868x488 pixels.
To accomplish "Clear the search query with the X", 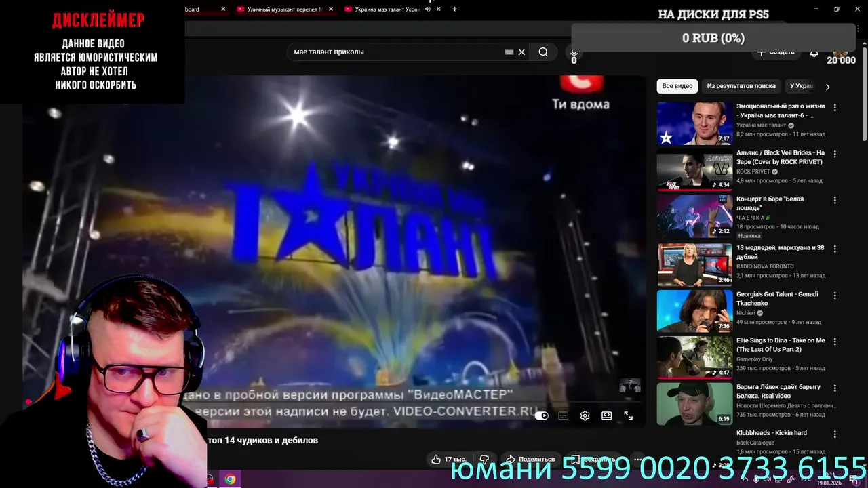I will click(521, 52).
